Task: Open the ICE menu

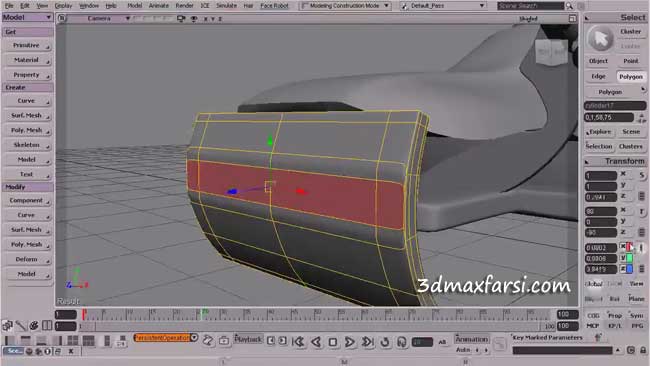Action: pos(205,6)
